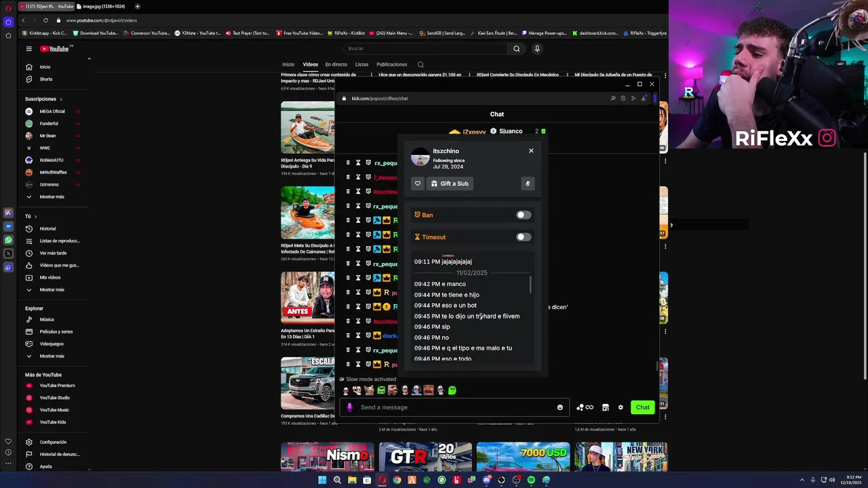
Task: Reload the YouTube page
Action: tap(45, 20)
